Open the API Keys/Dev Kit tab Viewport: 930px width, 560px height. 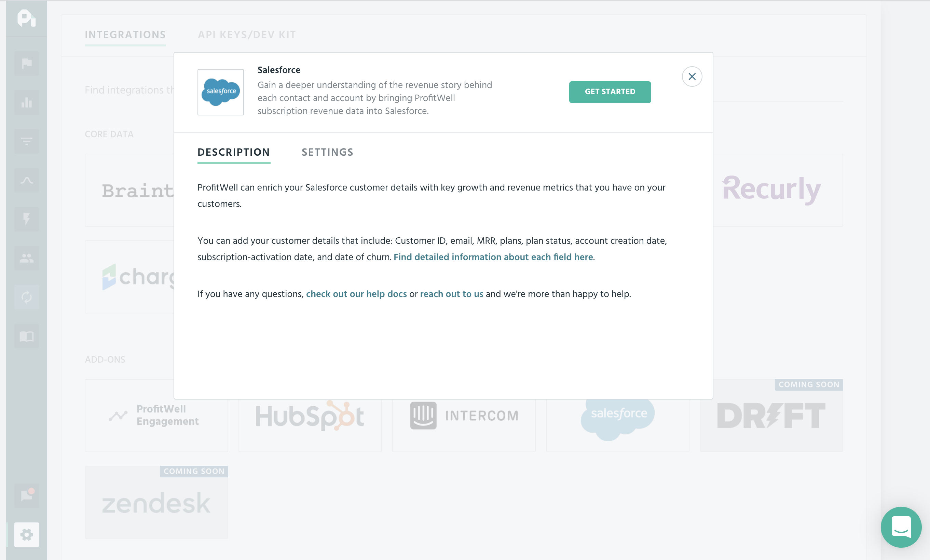tap(247, 35)
